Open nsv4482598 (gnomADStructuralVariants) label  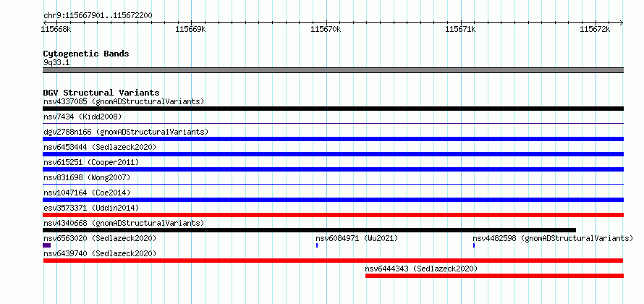tap(553, 238)
